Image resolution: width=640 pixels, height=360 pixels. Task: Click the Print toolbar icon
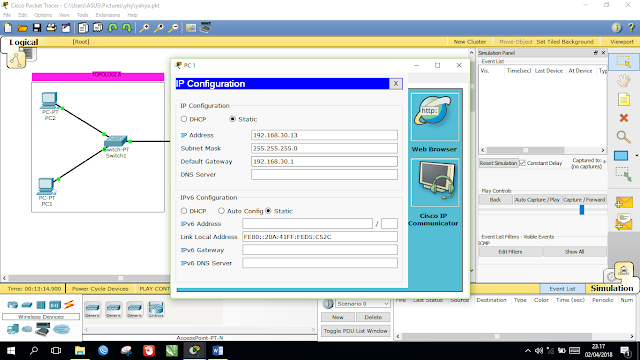tap(51, 28)
